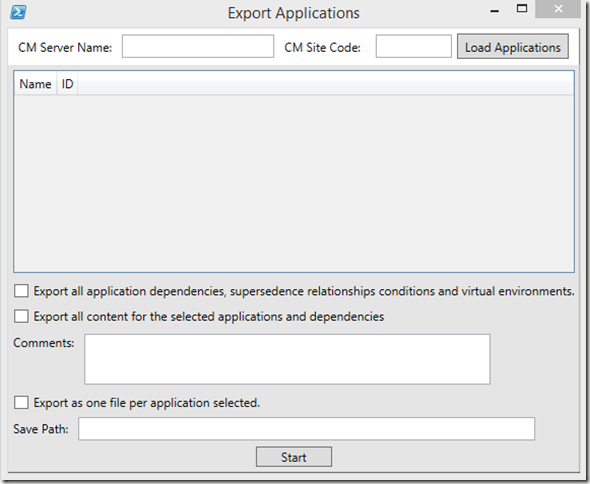590x484 pixels.
Task: Focus the CM Server Name text field
Action: [198, 46]
